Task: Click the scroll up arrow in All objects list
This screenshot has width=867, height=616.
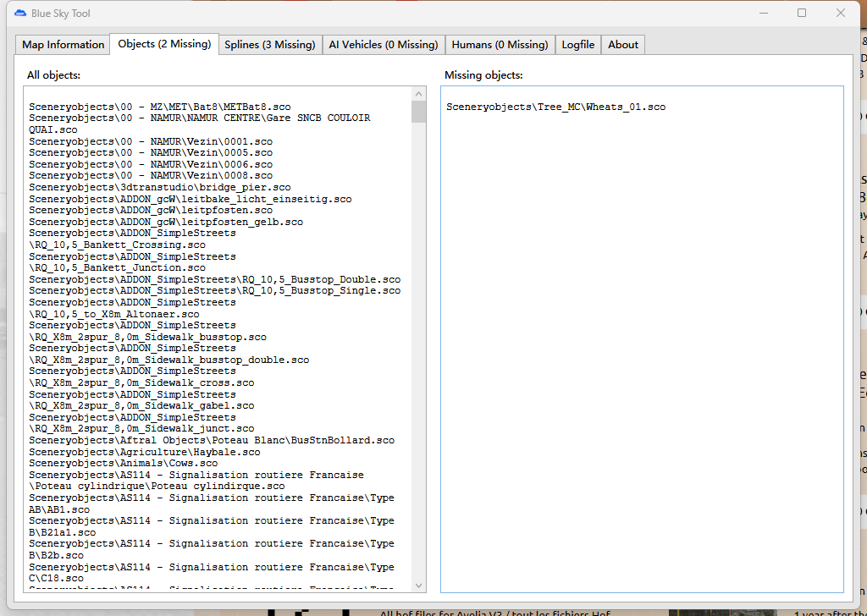Action: point(418,94)
